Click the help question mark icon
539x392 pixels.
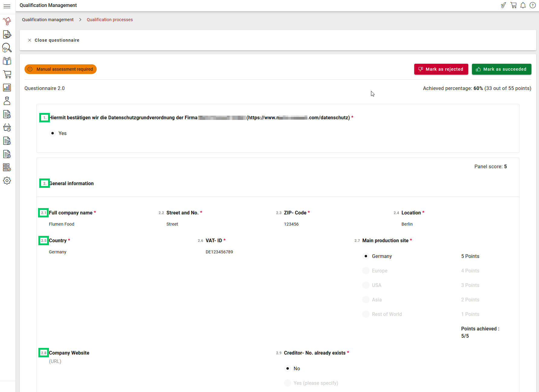tap(533, 5)
